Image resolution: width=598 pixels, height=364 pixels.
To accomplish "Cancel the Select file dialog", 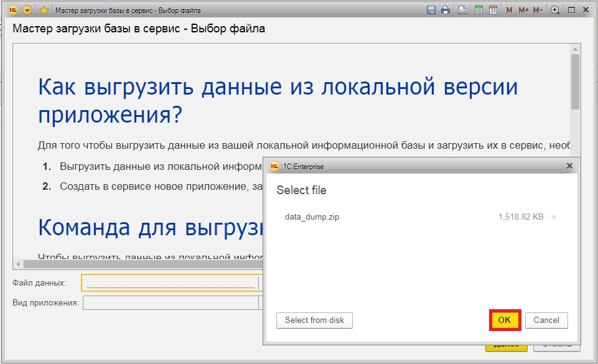I will point(546,320).
